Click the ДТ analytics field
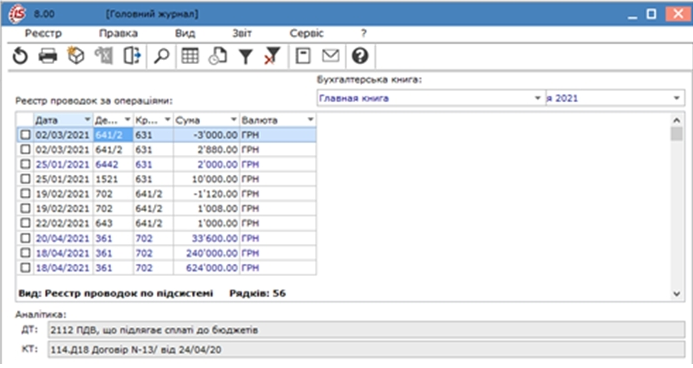 pyautogui.click(x=366, y=330)
